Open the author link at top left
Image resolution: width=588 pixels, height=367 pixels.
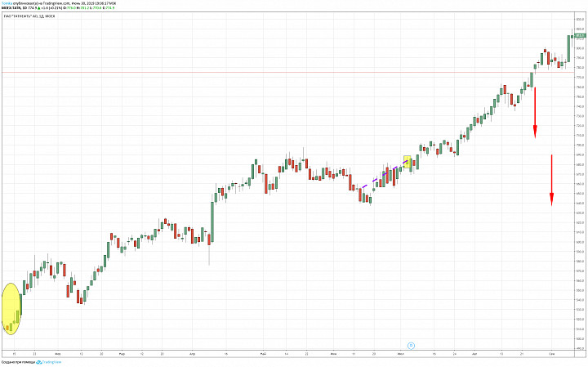(7, 4)
